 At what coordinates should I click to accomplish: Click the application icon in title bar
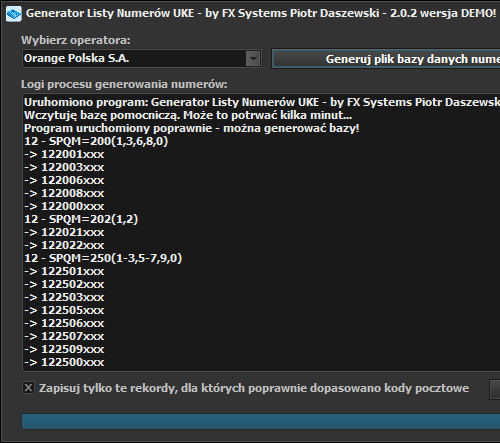(x=14, y=14)
